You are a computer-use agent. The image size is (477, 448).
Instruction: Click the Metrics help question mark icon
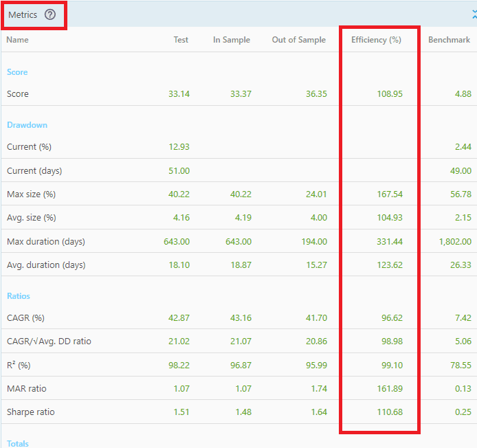coord(50,14)
